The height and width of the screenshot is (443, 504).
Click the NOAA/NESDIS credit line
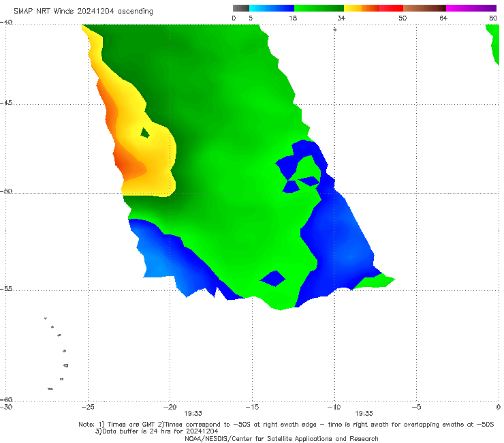(x=281, y=438)
